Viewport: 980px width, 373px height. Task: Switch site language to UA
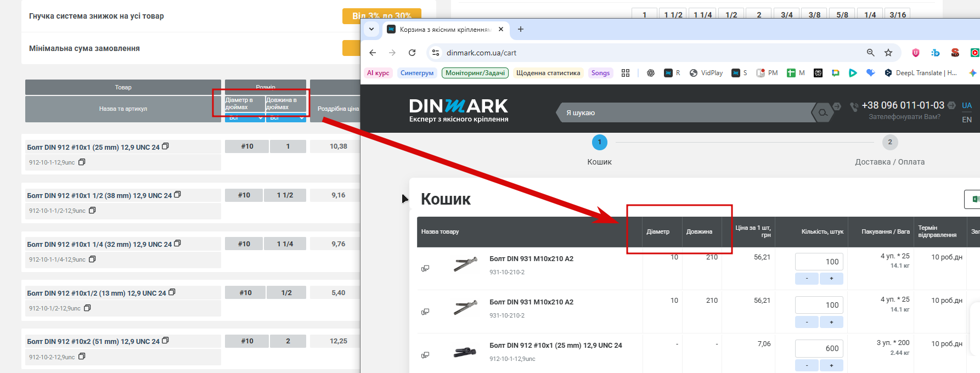pyautogui.click(x=967, y=105)
